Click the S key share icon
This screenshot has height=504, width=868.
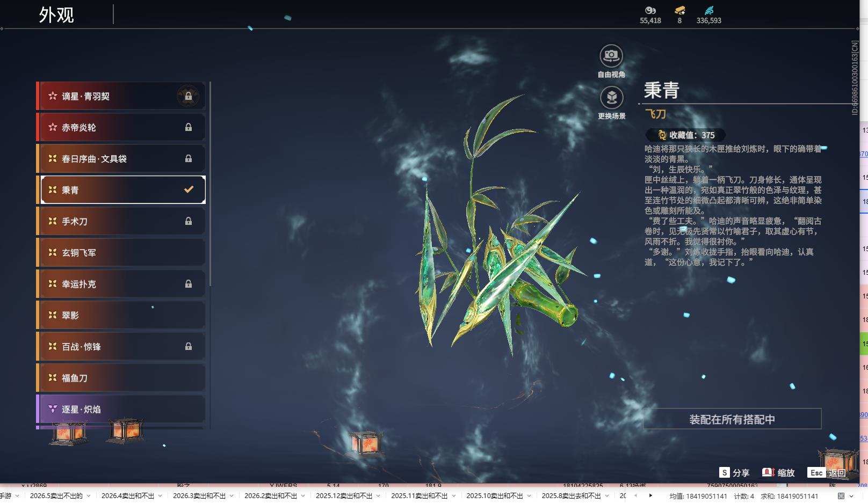pyautogui.click(x=725, y=472)
